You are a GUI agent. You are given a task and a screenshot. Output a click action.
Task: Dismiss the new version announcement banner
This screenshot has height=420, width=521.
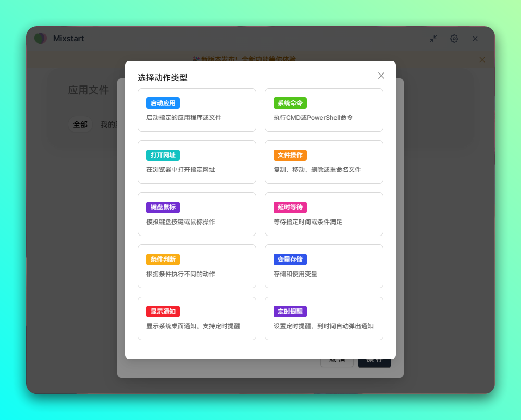point(482,60)
